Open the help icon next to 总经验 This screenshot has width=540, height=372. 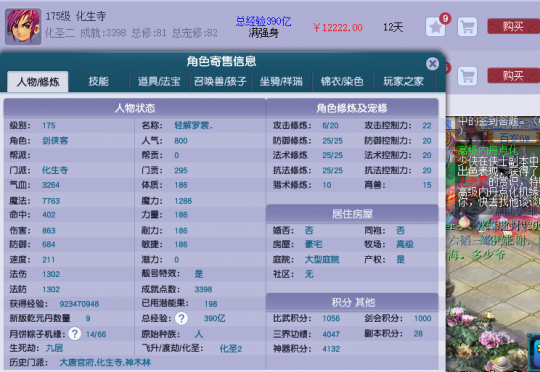[x=181, y=318]
